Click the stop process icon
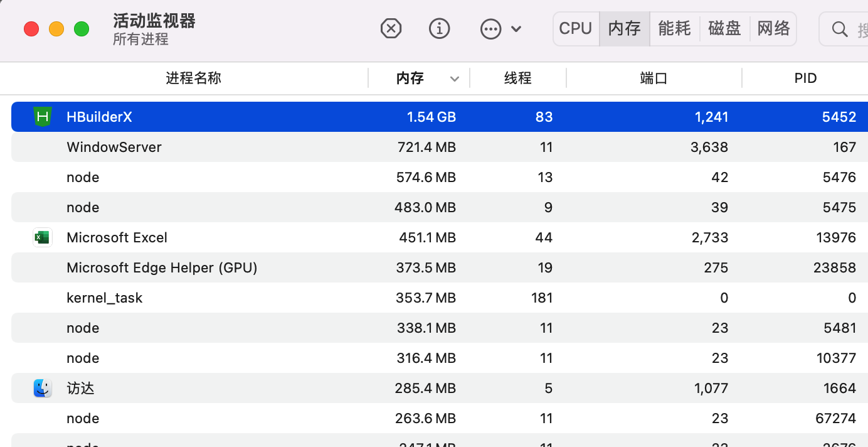The image size is (868, 447). (x=391, y=28)
